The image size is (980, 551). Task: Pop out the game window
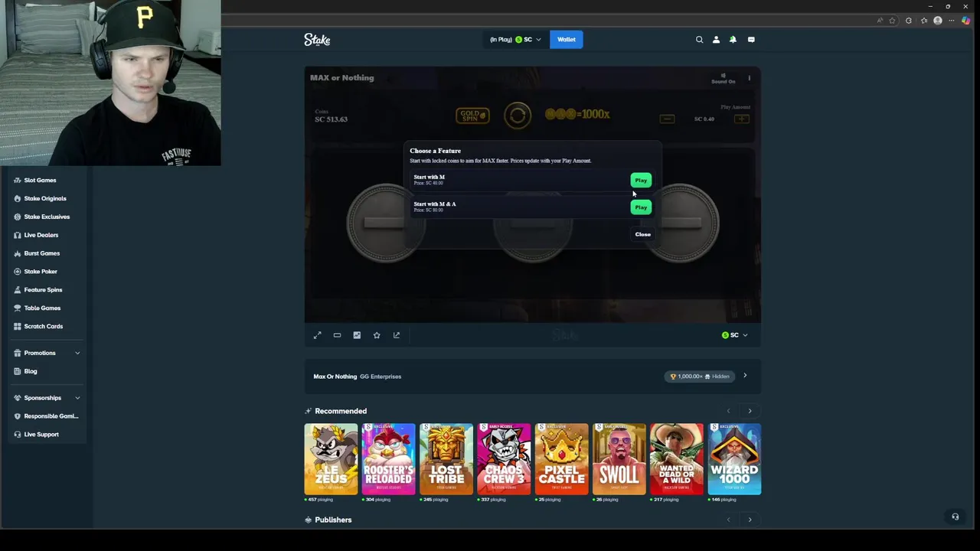397,335
